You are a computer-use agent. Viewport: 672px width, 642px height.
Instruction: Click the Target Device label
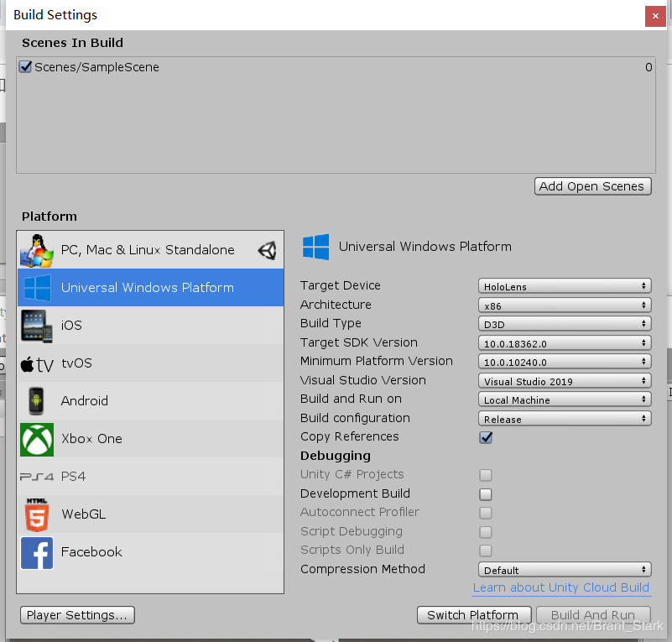(x=341, y=285)
